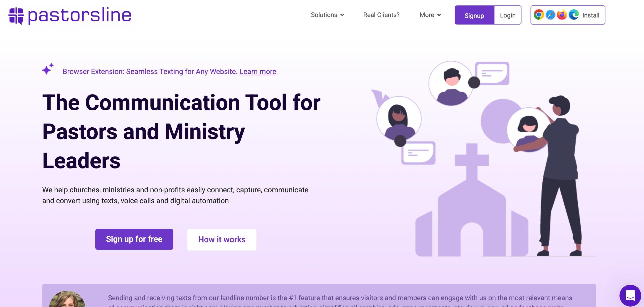Click the main headline about Communication Tool
The image size is (644, 307).
(x=181, y=131)
